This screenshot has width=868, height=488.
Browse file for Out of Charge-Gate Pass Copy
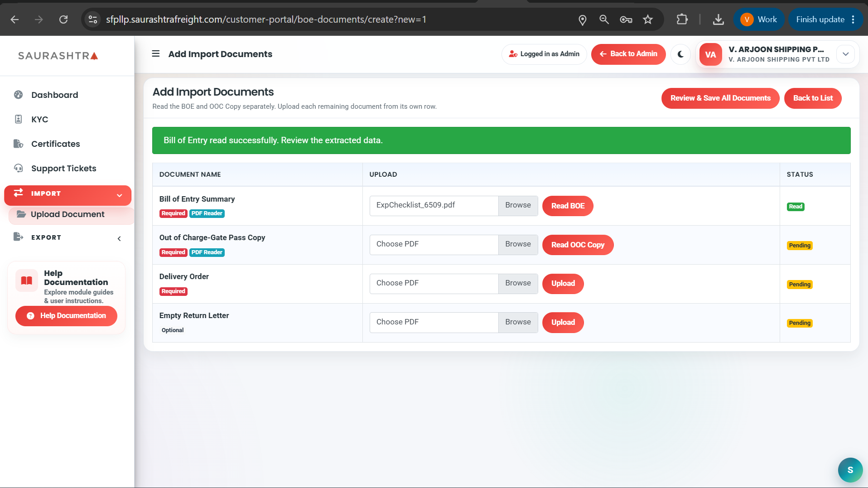518,244
